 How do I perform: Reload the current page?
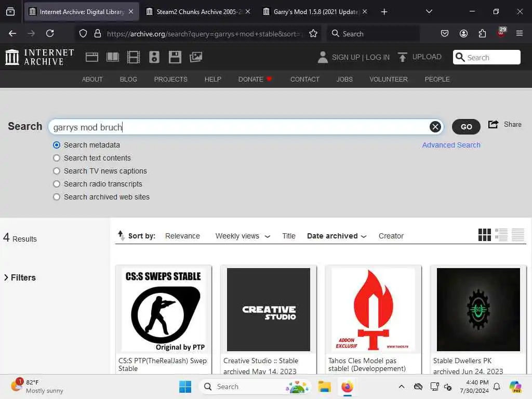[50, 34]
